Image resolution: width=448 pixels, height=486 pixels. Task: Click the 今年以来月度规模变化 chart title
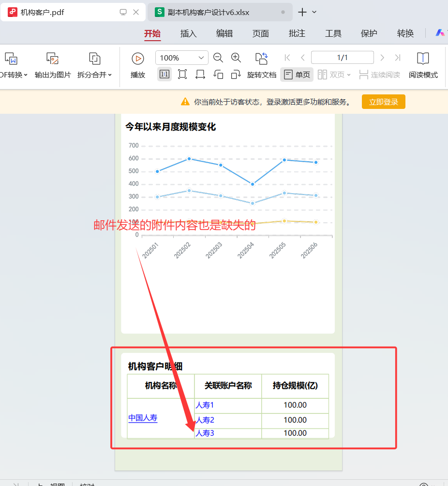170,127
